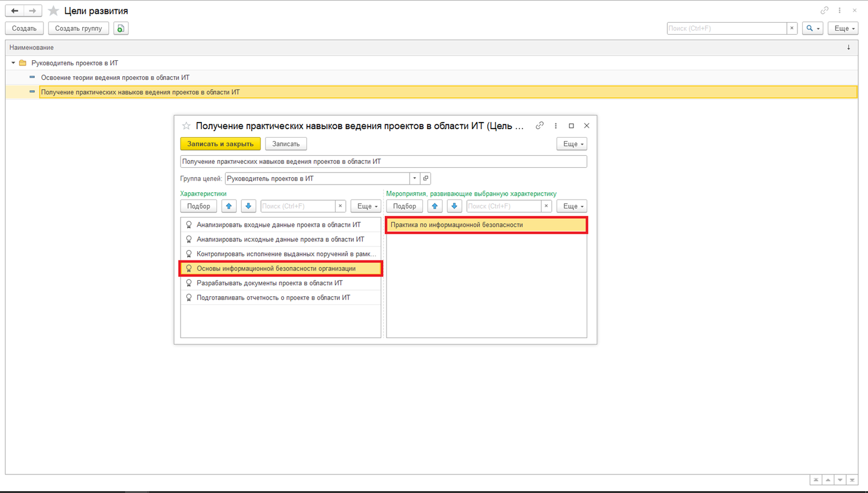Open dialog three-dots menu
Screen dimensions: 868x493
[556, 126]
